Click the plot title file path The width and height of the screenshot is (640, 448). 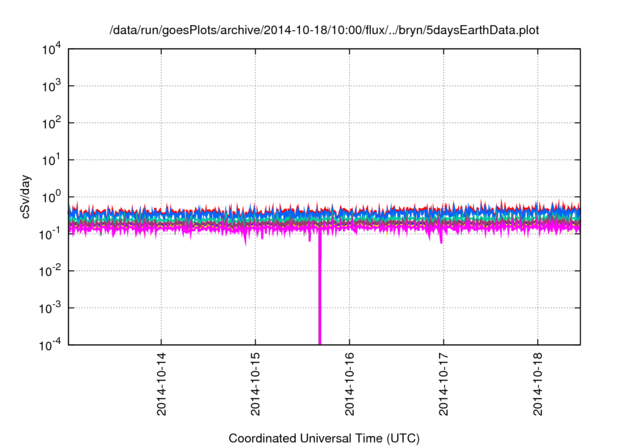click(x=324, y=30)
